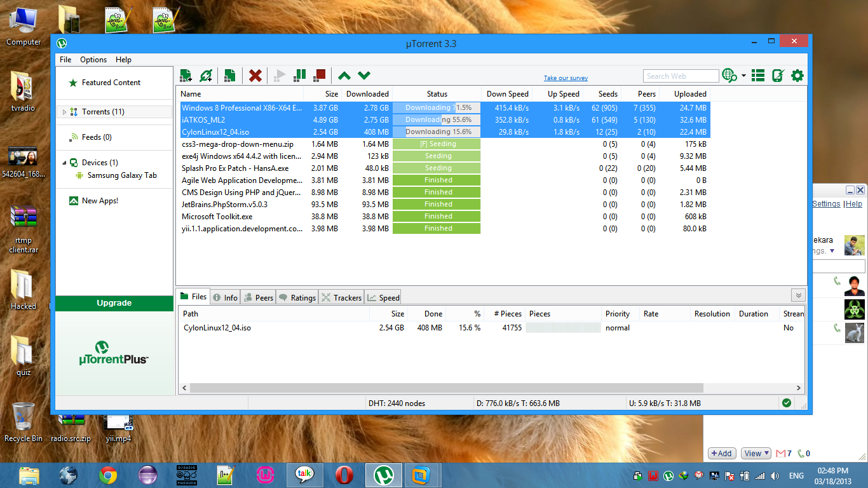Click the Add Torrent toolbar icon
868x488 pixels.
point(186,76)
